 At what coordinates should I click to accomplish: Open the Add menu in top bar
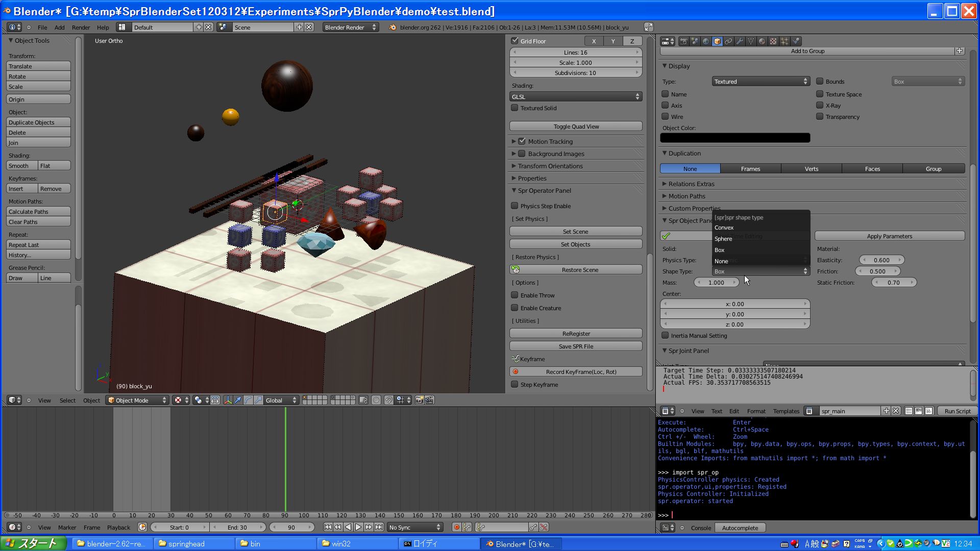pyautogui.click(x=60, y=27)
